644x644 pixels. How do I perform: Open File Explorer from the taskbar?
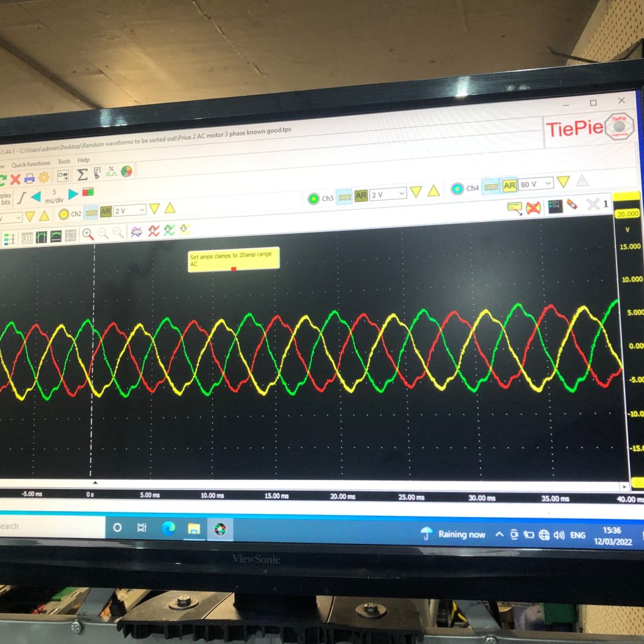(x=194, y=529)
